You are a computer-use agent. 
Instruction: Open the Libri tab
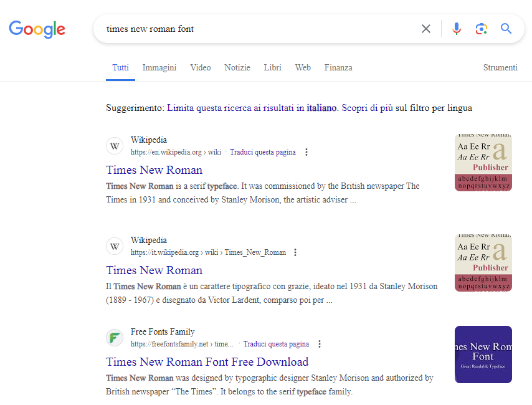pyautogui.click(x=272, y=67)
